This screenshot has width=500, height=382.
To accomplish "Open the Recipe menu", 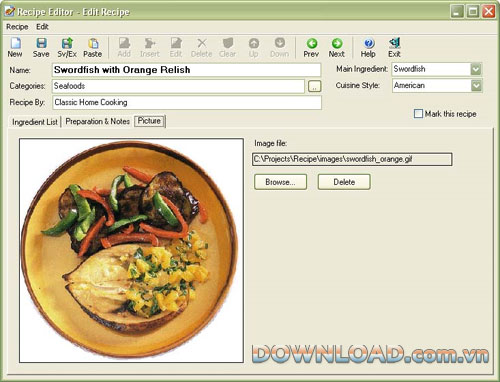I will tap(17, 27).
